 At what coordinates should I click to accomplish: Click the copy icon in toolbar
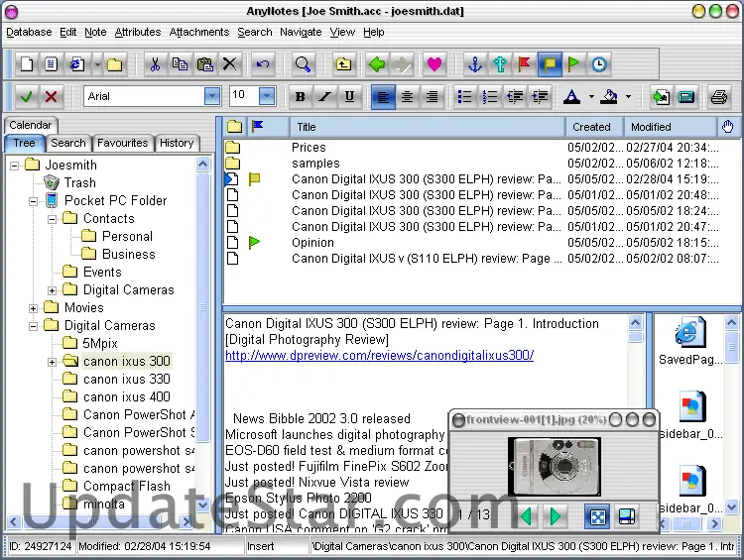point(180,64)
